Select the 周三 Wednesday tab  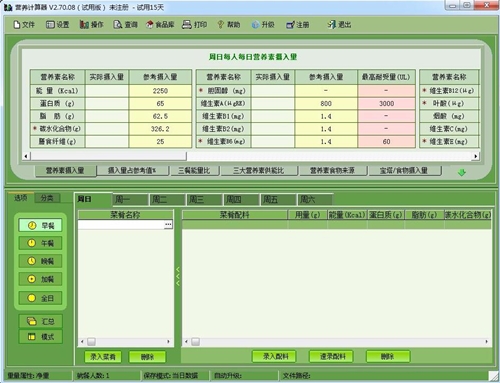pos(204,199)
